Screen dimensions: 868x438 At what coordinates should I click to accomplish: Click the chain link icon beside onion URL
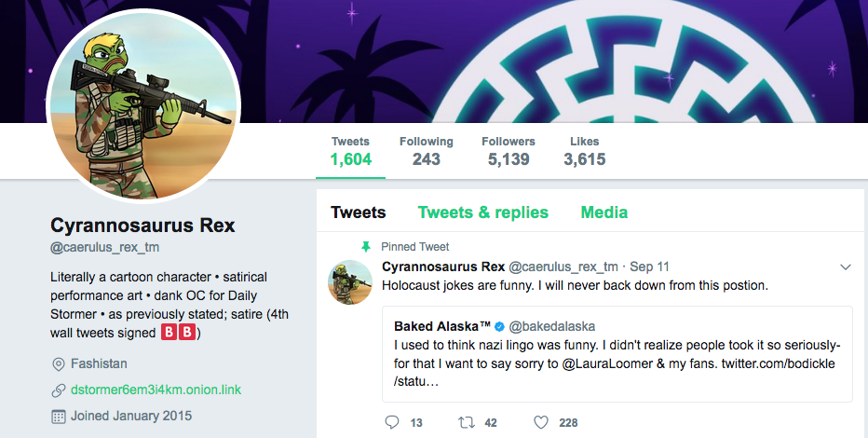[x=58, y=390]
